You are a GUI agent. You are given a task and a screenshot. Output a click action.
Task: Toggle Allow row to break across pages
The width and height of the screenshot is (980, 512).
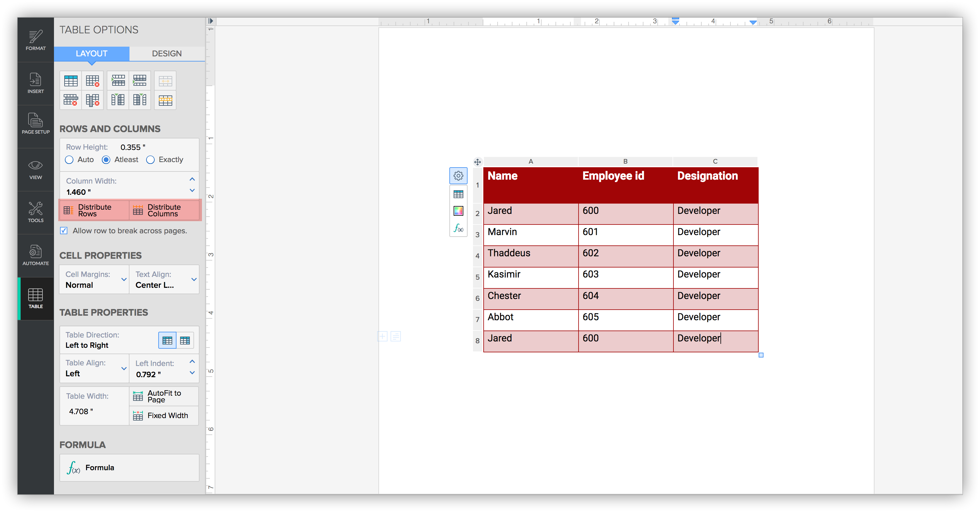point(63,231)
